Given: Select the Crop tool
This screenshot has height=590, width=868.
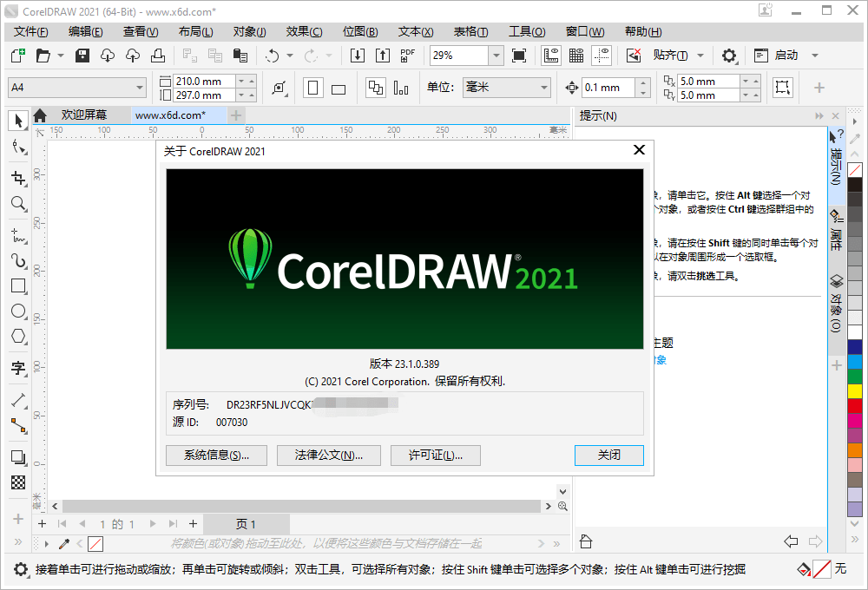Looking at the screenshot, I should [18, 176].
